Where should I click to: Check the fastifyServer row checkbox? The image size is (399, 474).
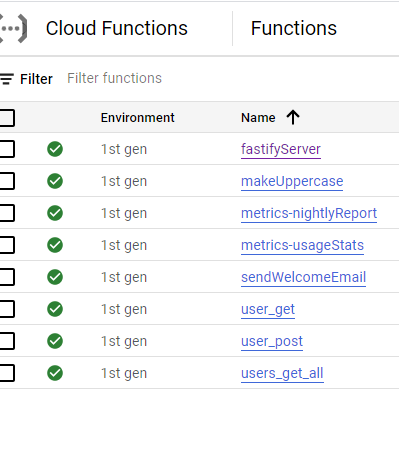[7, 149]
